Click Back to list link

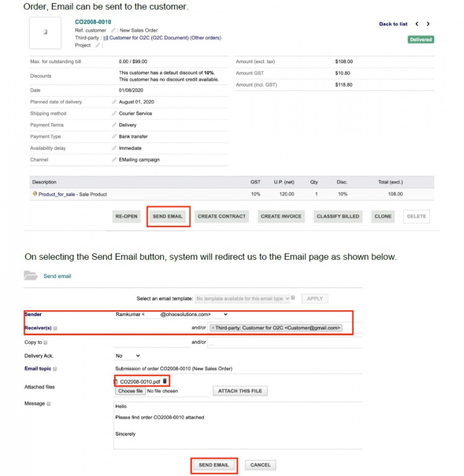pyautogui.click(x=393, y=24)
